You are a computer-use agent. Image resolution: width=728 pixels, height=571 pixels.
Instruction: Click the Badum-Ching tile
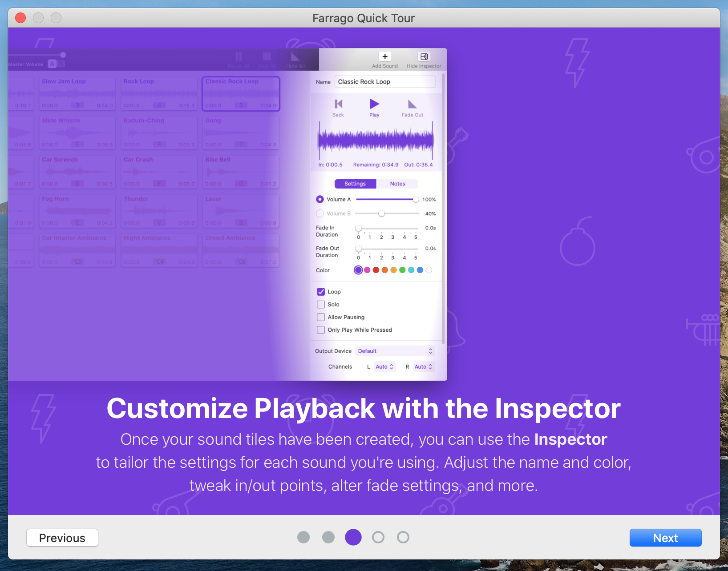159,133
